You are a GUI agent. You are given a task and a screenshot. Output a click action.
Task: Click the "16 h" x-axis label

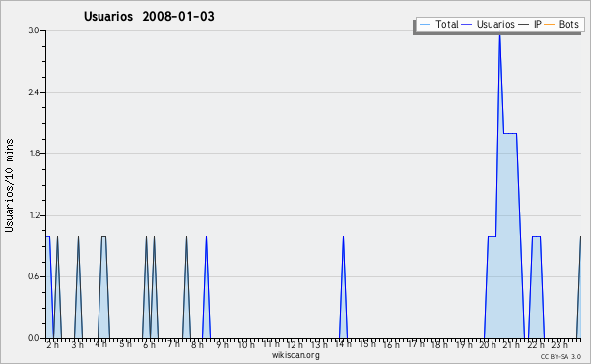pos(391,344)
